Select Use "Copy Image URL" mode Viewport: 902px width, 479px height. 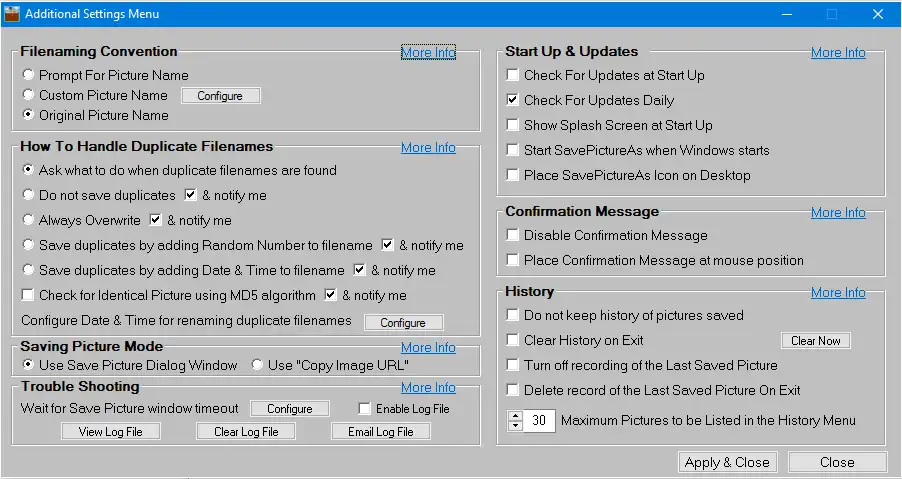tap(257, 365)
